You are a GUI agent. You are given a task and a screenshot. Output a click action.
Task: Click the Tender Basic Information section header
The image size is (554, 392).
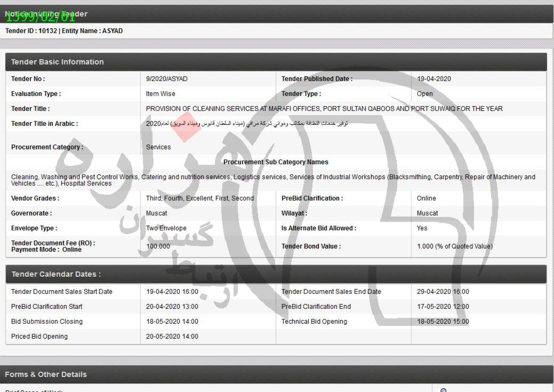coord(58,62)
